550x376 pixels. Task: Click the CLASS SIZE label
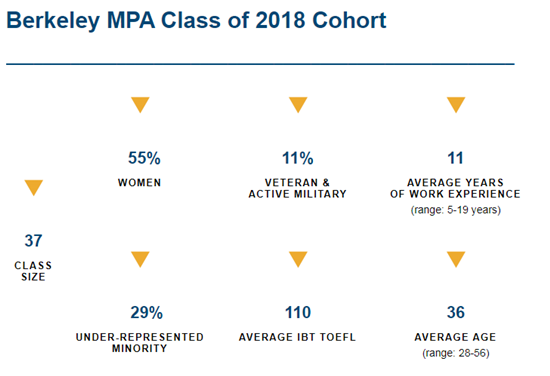[33, 271]
